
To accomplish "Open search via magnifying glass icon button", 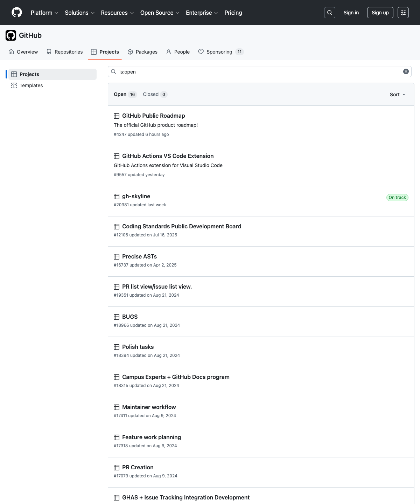I will coord(329,13).
